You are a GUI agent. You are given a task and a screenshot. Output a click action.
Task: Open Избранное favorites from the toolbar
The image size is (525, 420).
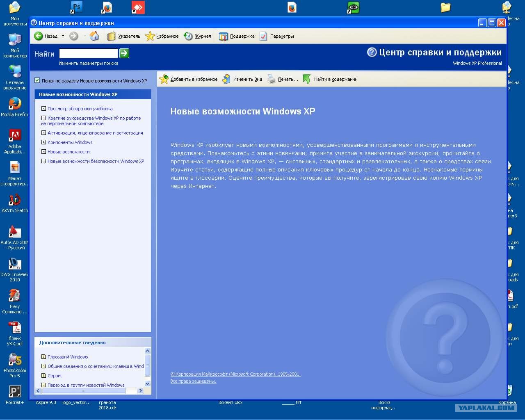point(162,36)
